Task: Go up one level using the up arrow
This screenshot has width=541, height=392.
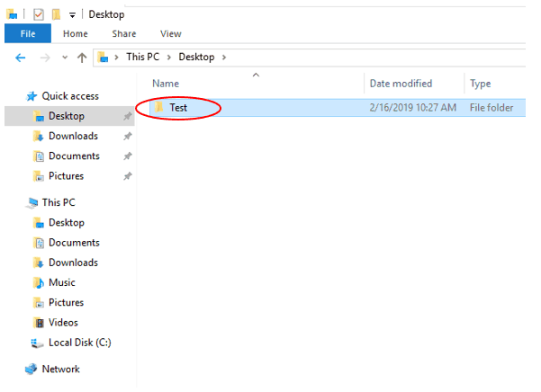Action: (82, 58)
